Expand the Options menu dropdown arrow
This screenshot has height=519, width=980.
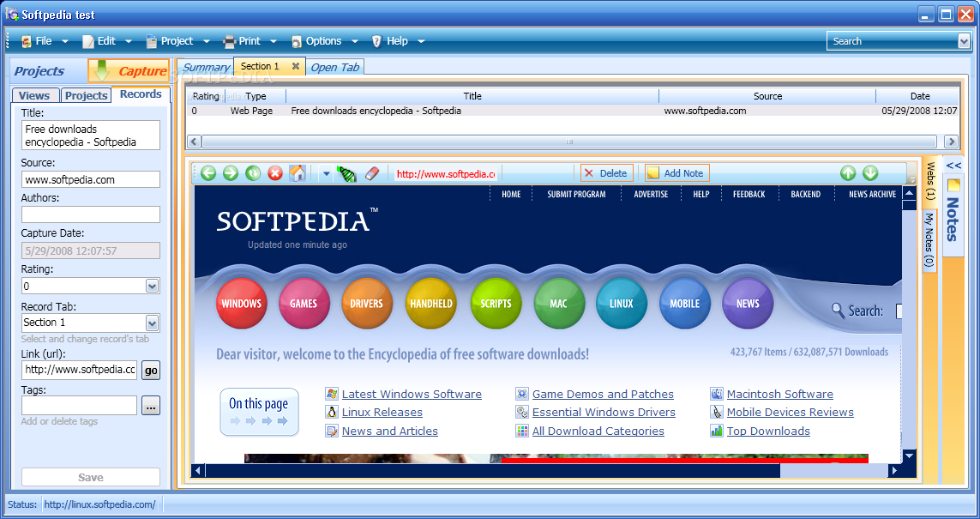point(355,41)
